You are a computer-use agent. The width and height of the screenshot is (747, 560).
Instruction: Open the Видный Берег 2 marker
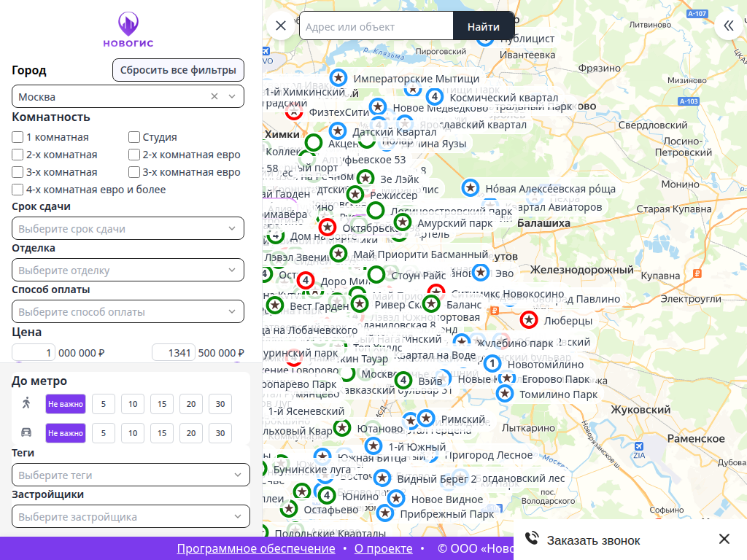click(x=382, y=478)
